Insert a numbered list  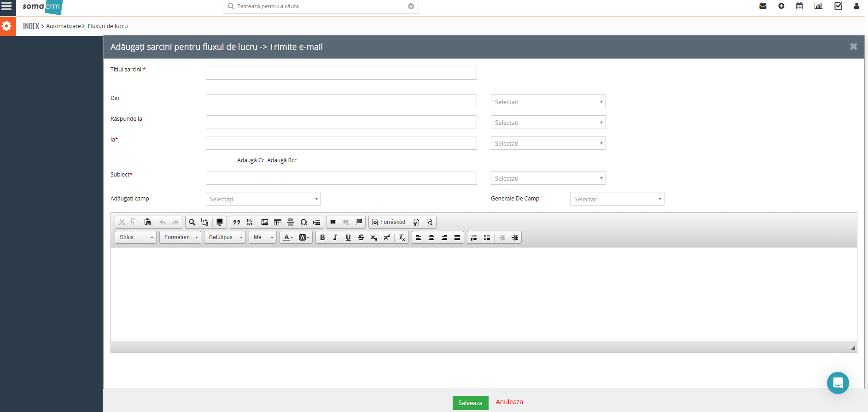(474, 237)
